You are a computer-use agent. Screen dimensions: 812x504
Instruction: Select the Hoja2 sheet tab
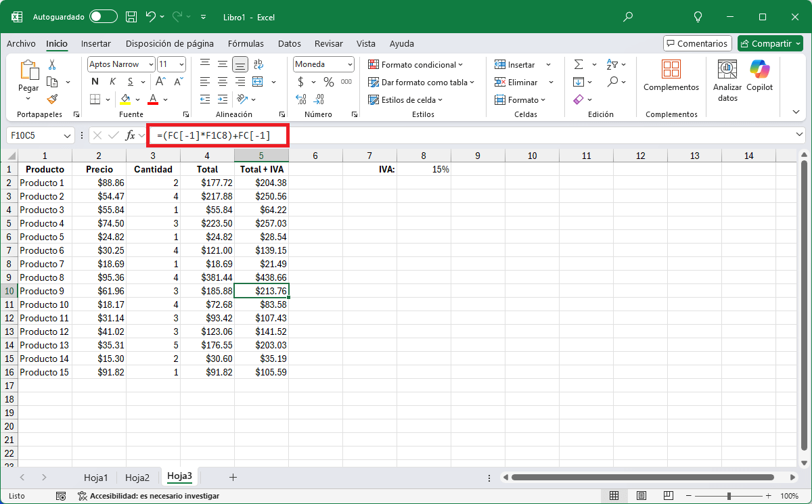[137, 478]
